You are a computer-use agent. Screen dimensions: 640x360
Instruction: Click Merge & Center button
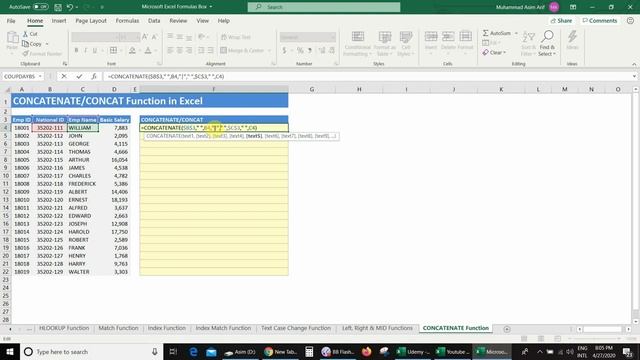point(242,50)
